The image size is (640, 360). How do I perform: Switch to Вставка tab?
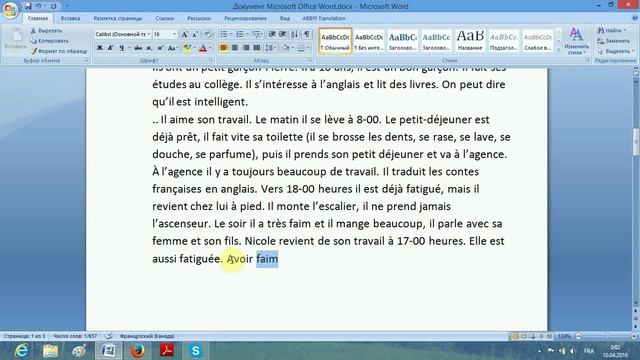pyautogui.click(x=70, y=18)
